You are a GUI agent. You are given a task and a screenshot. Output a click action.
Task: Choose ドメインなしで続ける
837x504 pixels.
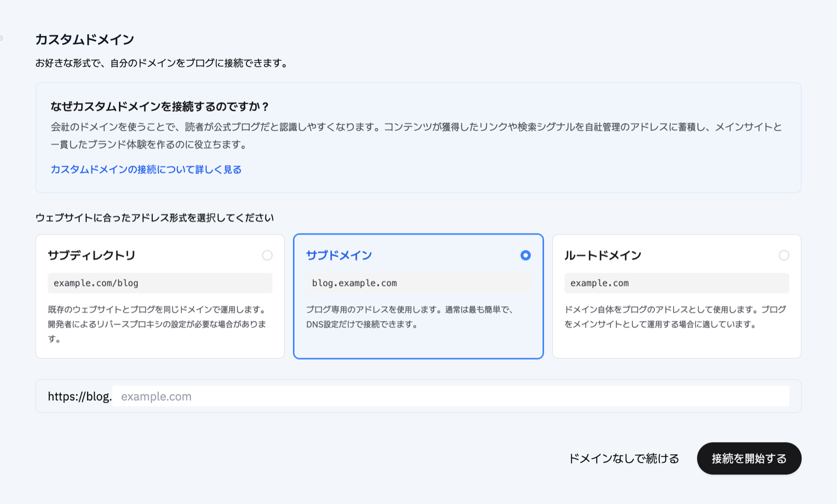[x=624, y=459]
